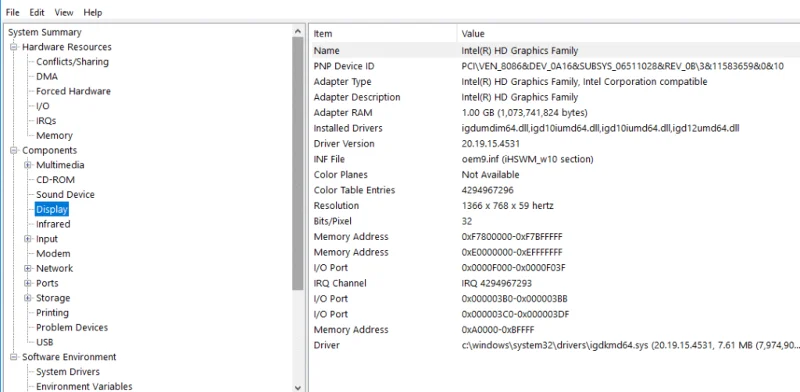Select the Adapter RAM row
This screenshot has width=800, height=392.
(x=555, y=113)
